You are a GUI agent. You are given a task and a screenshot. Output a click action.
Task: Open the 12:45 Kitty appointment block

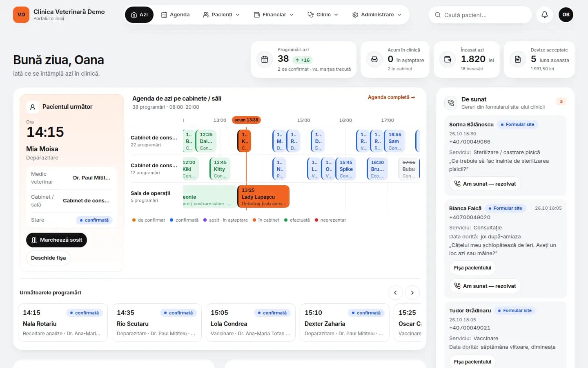[220, 169]
